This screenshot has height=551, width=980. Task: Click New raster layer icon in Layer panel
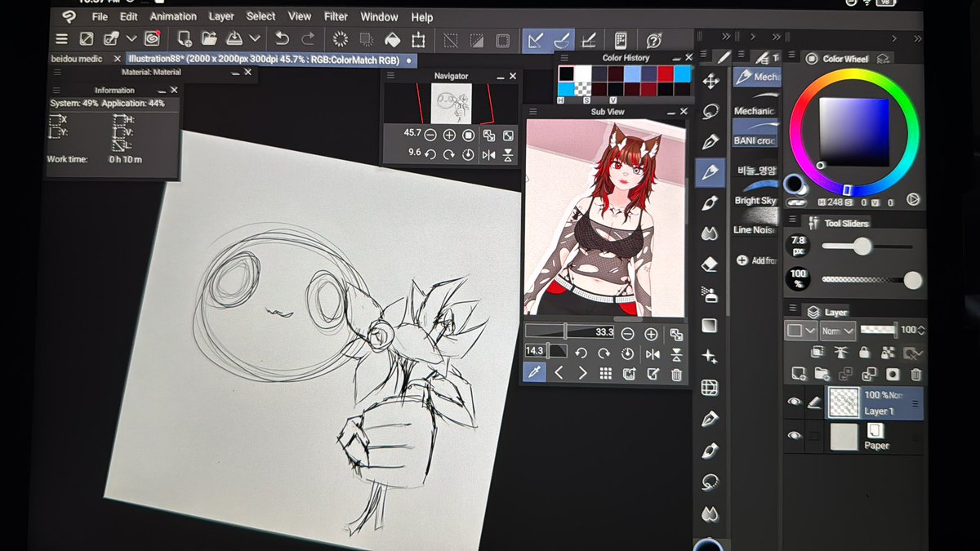click(800, 374)
